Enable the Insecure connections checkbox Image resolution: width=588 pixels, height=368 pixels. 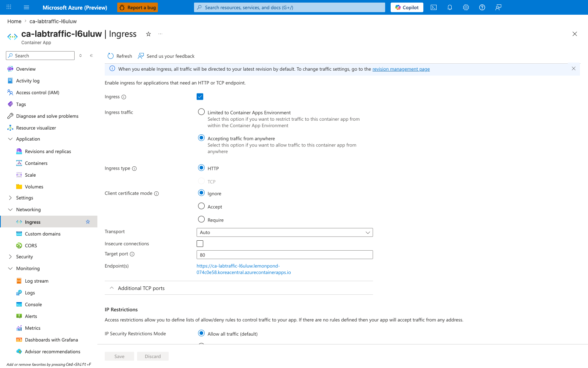[x=200, y=244]
